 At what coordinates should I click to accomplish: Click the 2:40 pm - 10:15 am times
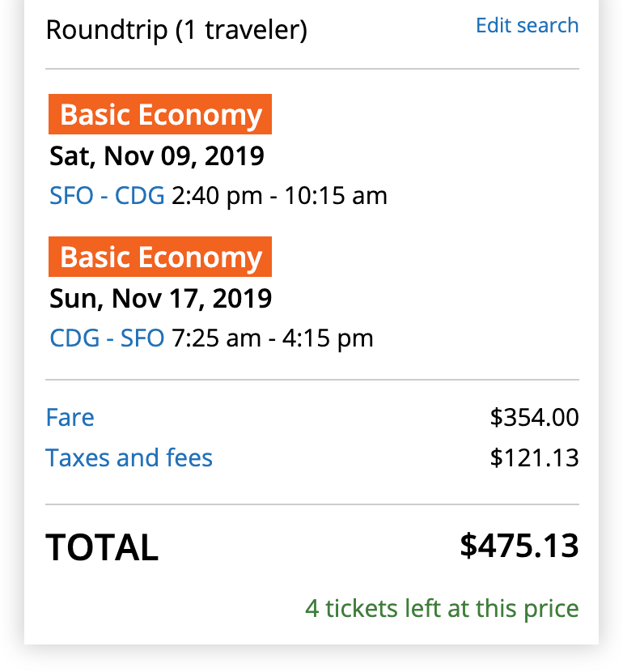click(x=280, y=196)
